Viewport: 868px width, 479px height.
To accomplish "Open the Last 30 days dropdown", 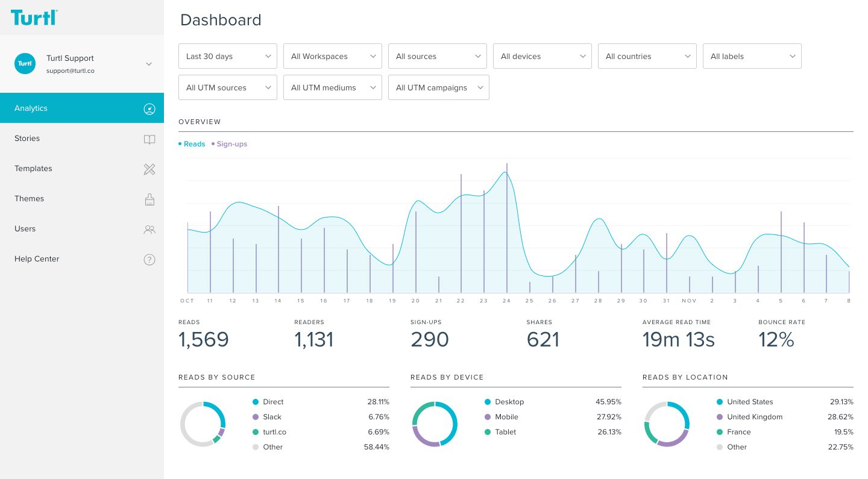I will [228, 56].
